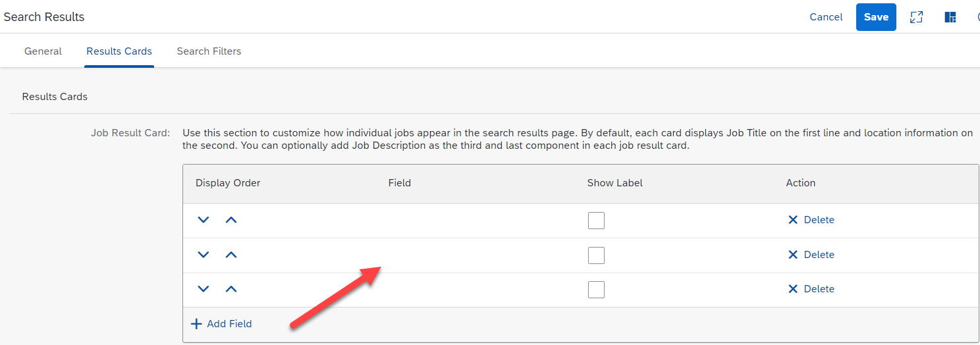
Task: Save the search results settings
Action: point(876,17)
